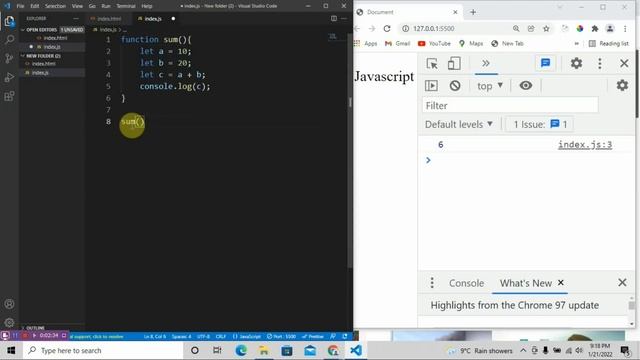Screen dimensions: 640x360
Task: Open Accounts menu in VS Code activity bar
Action: 9,304
